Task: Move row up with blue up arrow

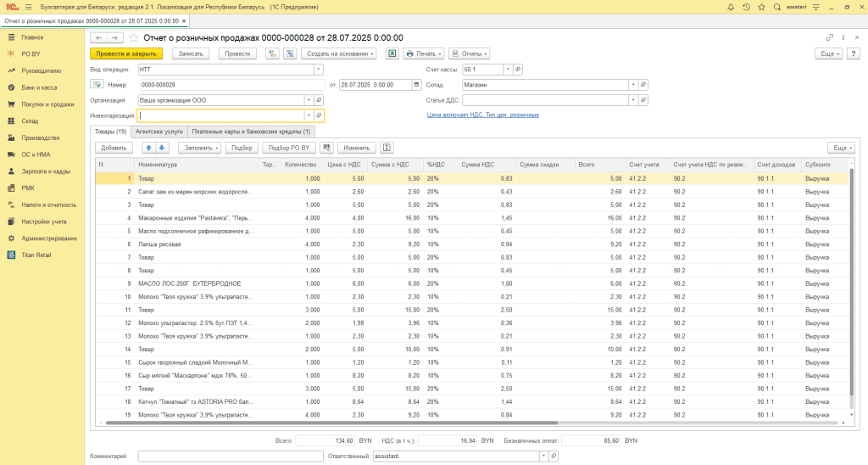Action: click(x=148, y=148)
